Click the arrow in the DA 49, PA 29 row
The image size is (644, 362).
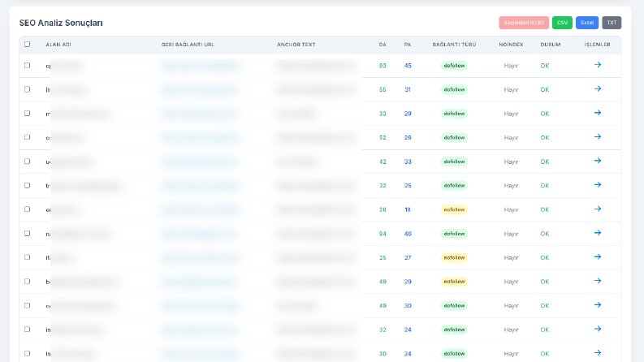coord(598,281)
